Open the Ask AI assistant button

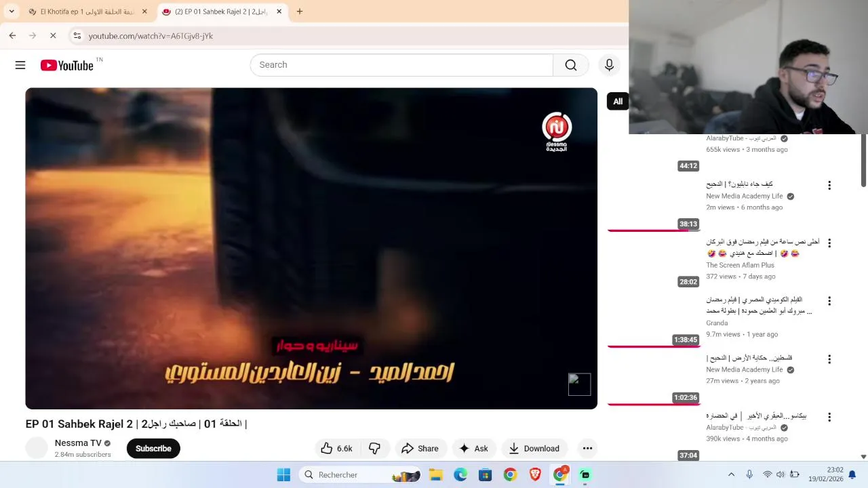pyautogui.click(x=473, y=448)
